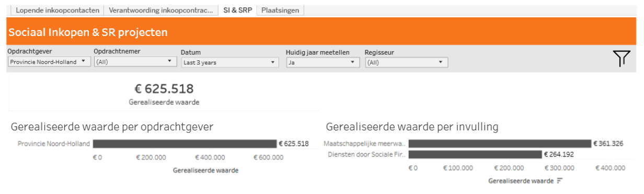Click the € 625.518 total value figure
Viewport: 644px width, 194px height.
pyautogui.click(x=164, y=89)
